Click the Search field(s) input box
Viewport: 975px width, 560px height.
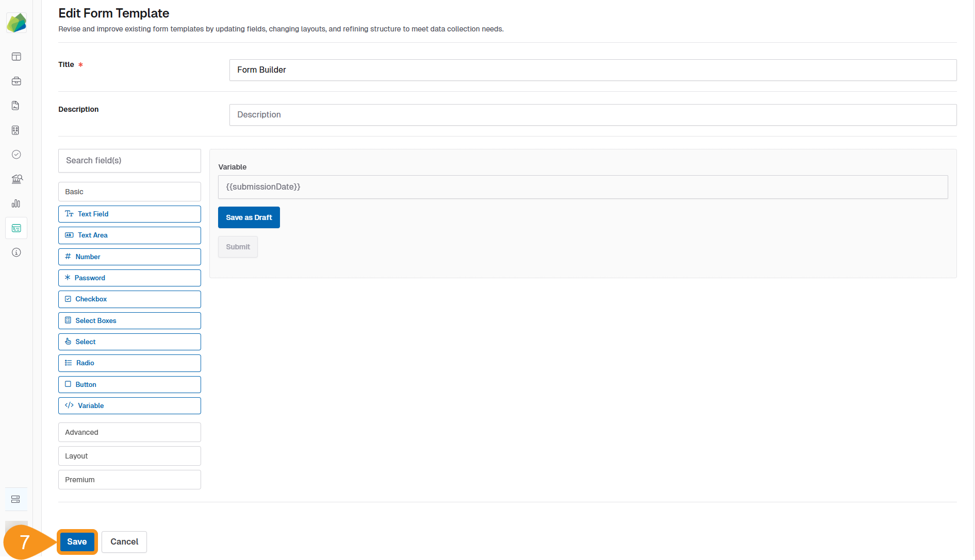pos(129,161)
